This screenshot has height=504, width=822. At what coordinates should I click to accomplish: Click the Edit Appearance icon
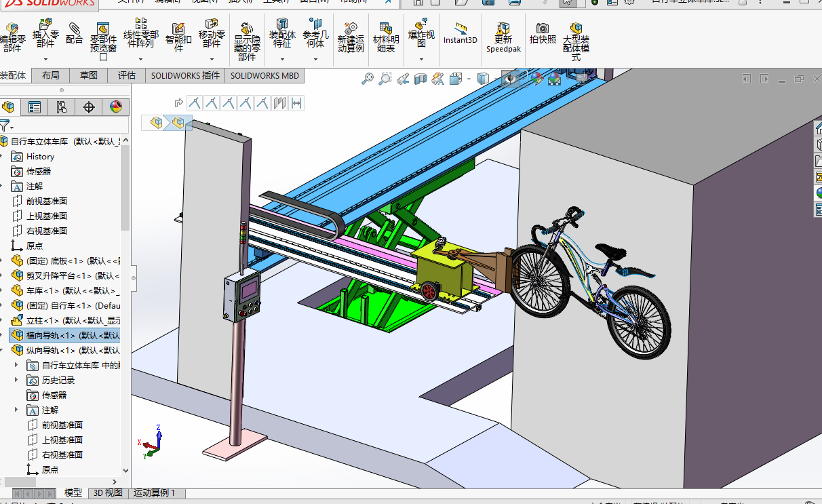537,79
